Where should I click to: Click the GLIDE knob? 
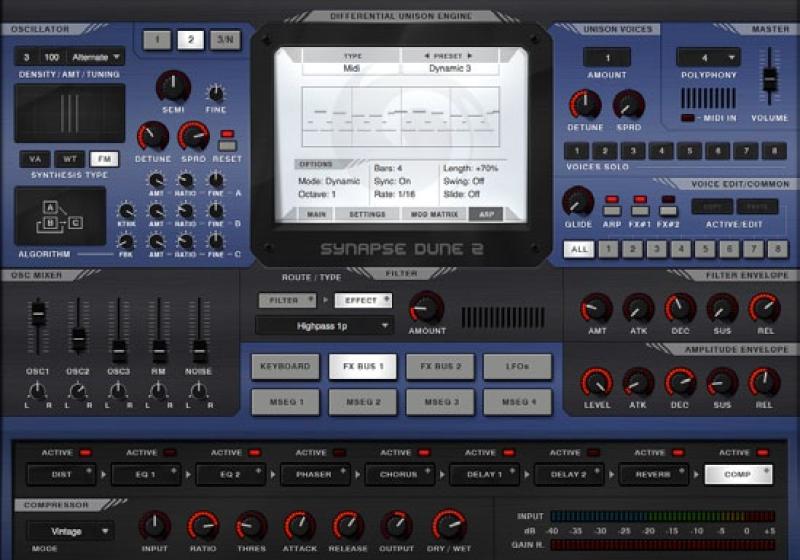coord(578,201)
